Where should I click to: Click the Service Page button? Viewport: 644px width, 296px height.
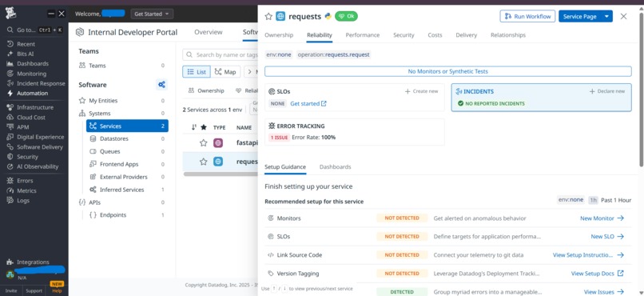click(x=579, y=17)
